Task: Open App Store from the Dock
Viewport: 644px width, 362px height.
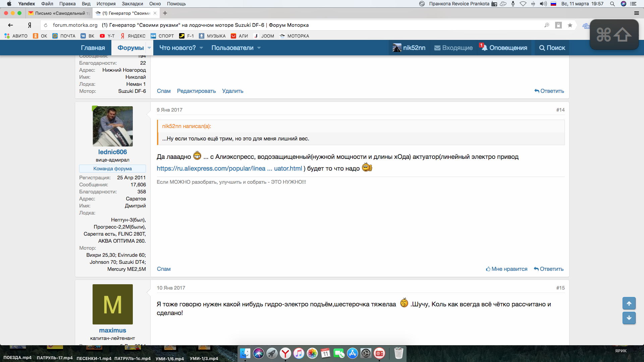Action: point(353,353)
